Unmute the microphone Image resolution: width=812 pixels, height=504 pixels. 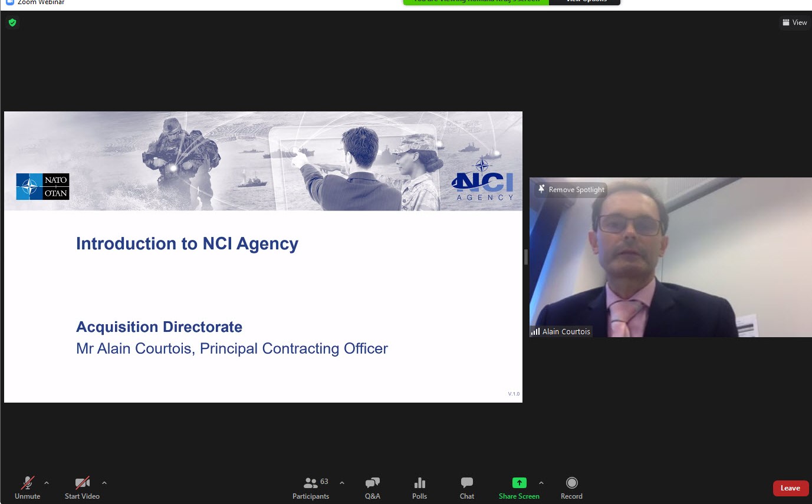click(27, 488)
